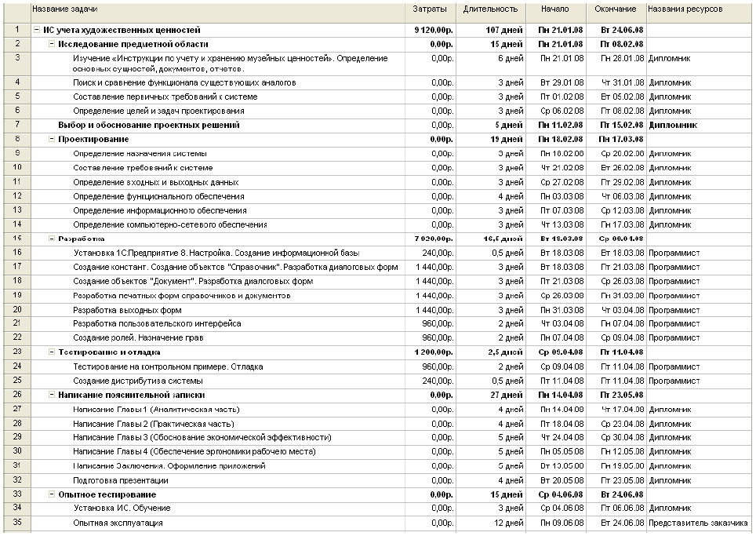The height and width of the screenshot is (536, 756).
Task: Click duration cell '107 дней'
Action: 504,30
